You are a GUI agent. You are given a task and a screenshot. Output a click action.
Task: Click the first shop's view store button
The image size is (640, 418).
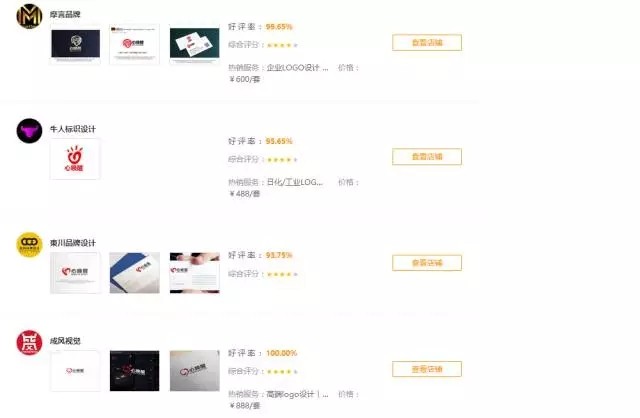coord(427,42)
